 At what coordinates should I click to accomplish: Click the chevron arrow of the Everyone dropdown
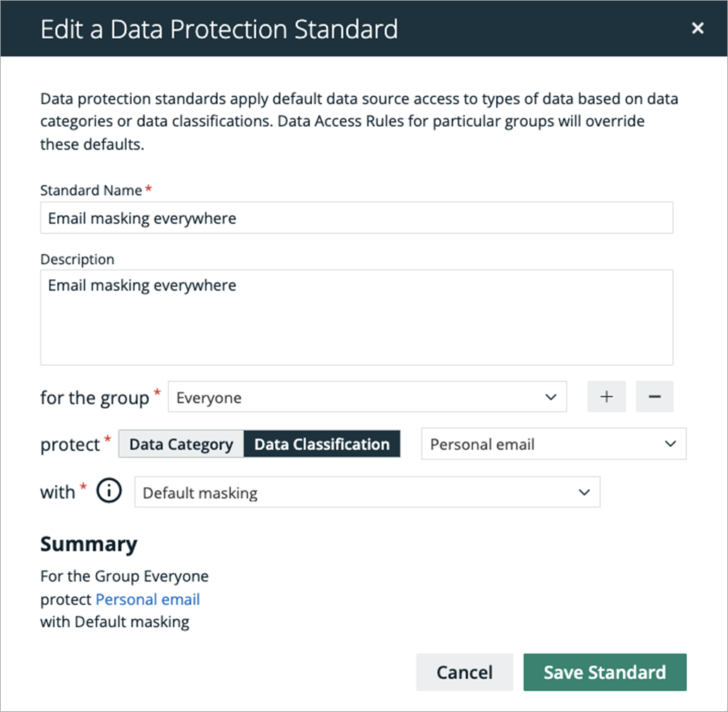tap(551, 398)
